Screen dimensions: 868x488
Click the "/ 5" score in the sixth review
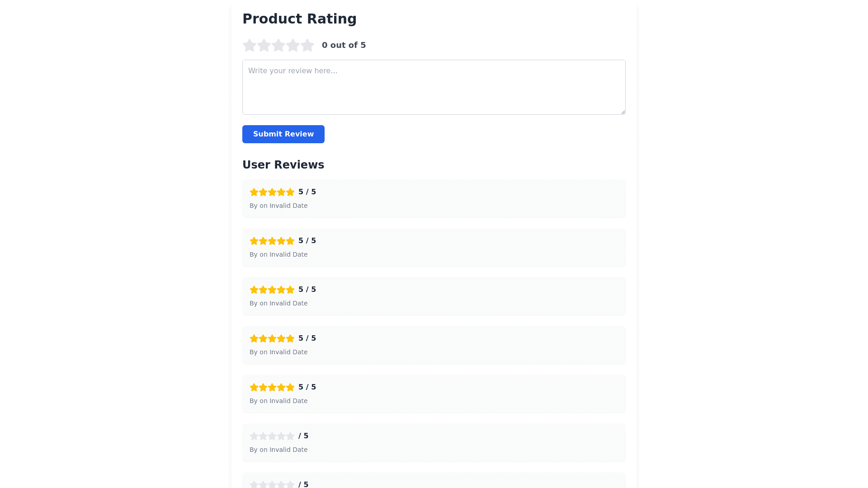tap(303, 436)
